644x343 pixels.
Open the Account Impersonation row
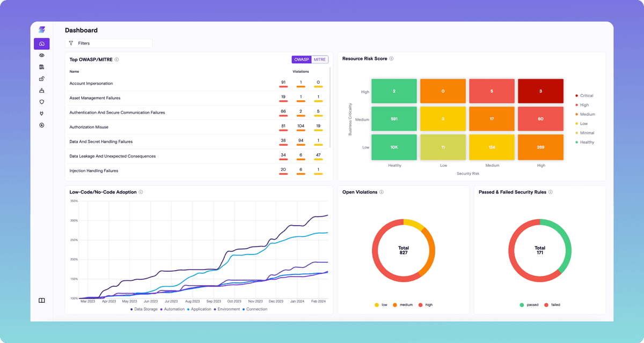pos(91,84)
